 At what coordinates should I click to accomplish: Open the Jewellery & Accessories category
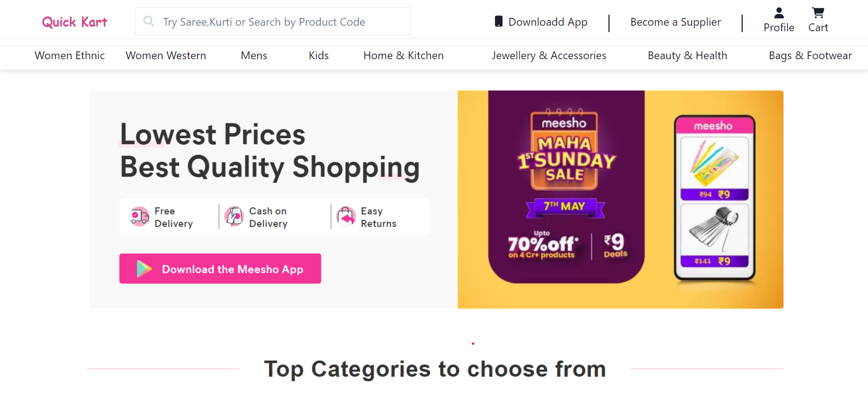point(549,56)
